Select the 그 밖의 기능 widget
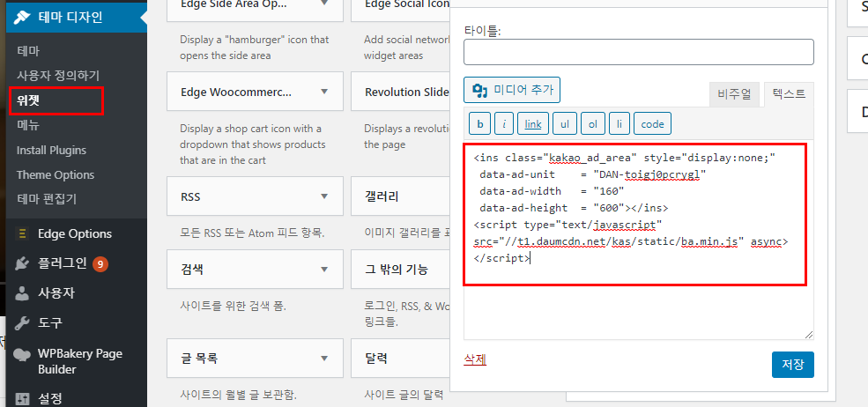The image size is (868, 407). (400, 270)
